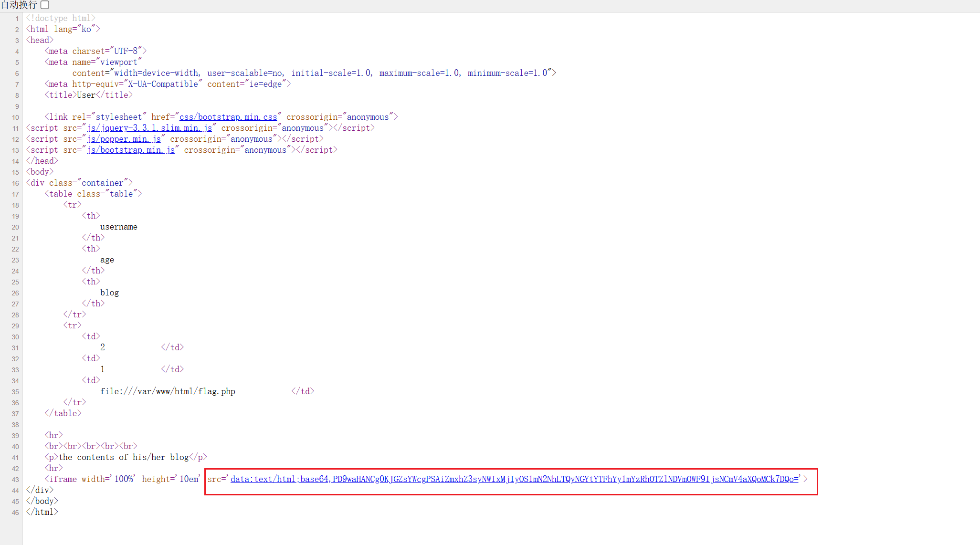The image size is (980, 545).
Task: Click the meta charset="UTF-8" line
Action: click(x=95, y=51)
